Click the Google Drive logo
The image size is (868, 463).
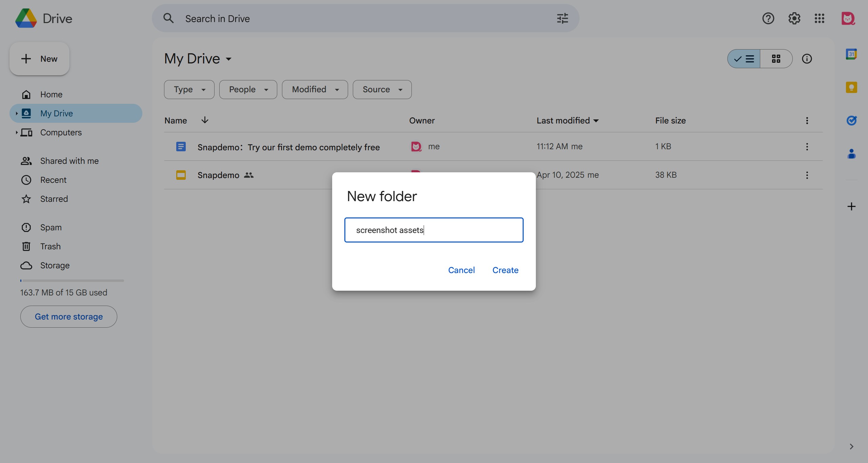(26, 18)
